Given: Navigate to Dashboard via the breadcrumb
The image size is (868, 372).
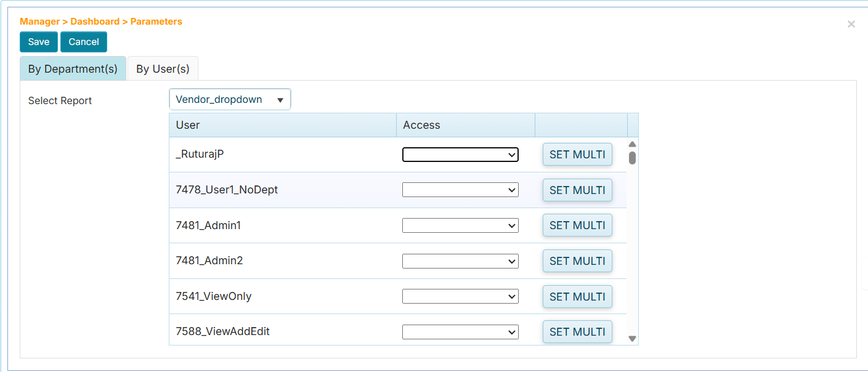Looking at the screenshot, I should tap(95, 21).
